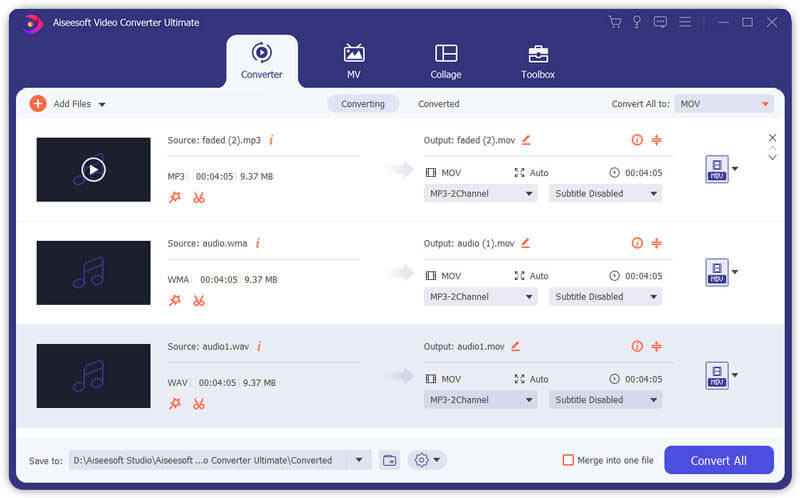Open the Convert All to MOV dropdown
The height and width of the screenshot is (498, 800).
click(x=723, y=104)
